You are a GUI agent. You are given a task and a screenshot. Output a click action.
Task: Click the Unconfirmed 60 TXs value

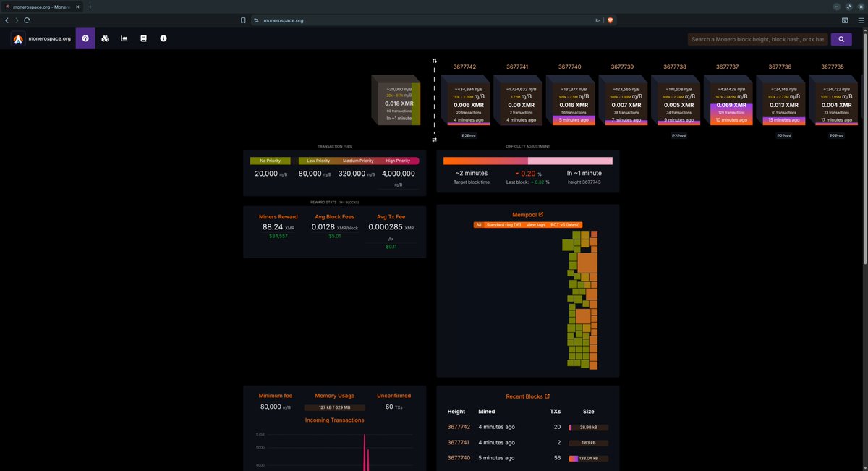[x=394, y=407]
